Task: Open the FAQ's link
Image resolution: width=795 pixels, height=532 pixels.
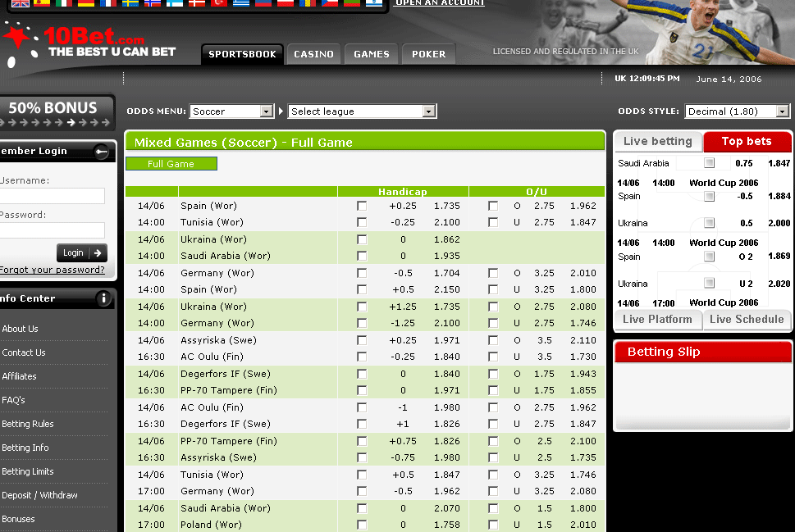Action: 13,400
